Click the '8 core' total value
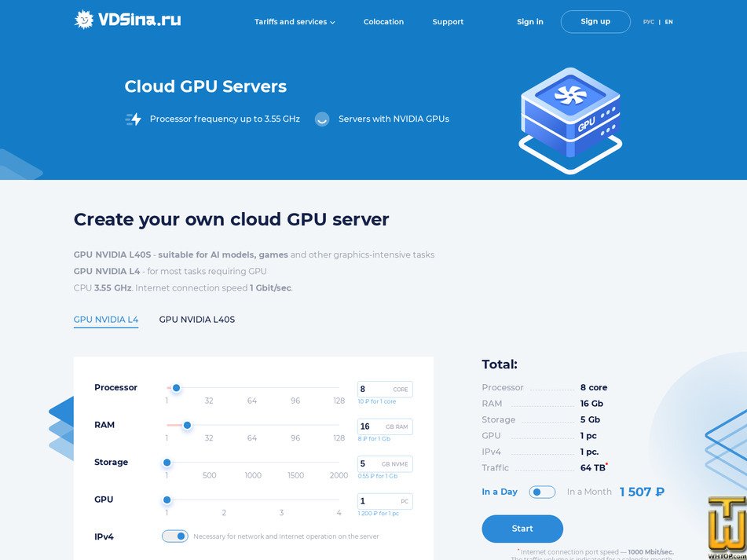Screen dimensions: 747x560 click(x=594, y=388)
